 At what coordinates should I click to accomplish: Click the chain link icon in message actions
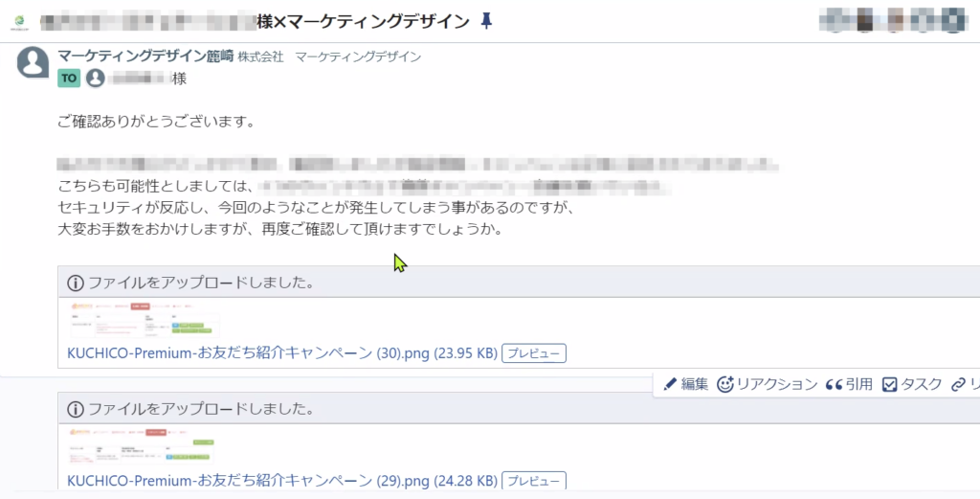coord(958,385)
